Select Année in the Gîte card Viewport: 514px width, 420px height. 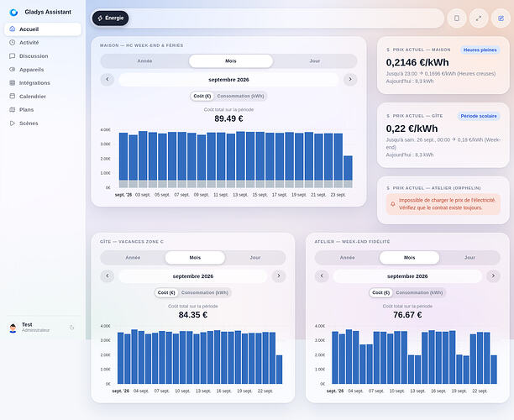pyautogui.click(x=133, y=258)
